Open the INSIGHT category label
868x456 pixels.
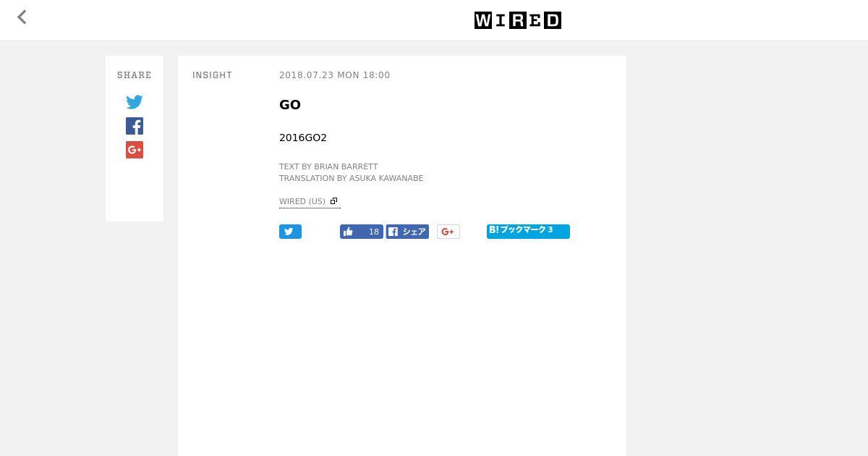[x=213, y=75]
